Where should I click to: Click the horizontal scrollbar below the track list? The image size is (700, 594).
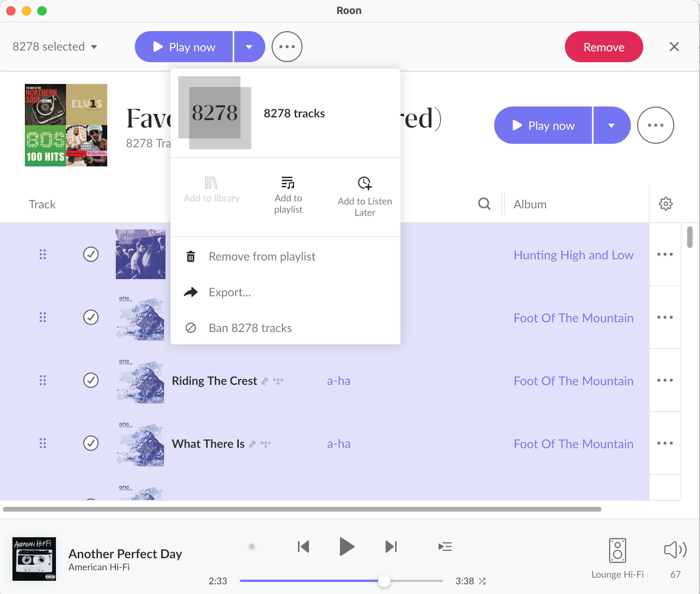[x=302, y=509]
